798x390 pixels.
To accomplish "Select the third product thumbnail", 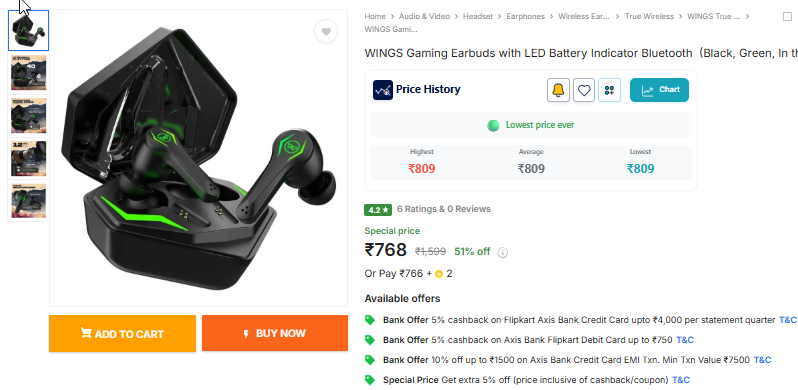I will [x=28, y=116].
